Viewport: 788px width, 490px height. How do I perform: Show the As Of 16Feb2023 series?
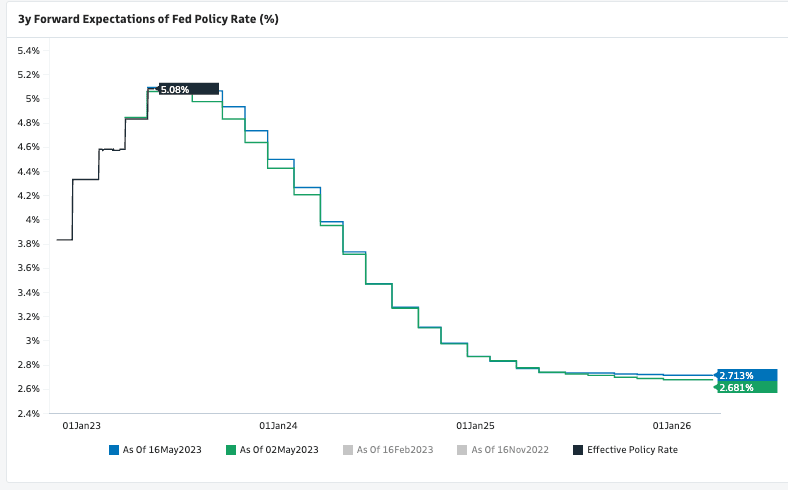click(x=395, y=450)
